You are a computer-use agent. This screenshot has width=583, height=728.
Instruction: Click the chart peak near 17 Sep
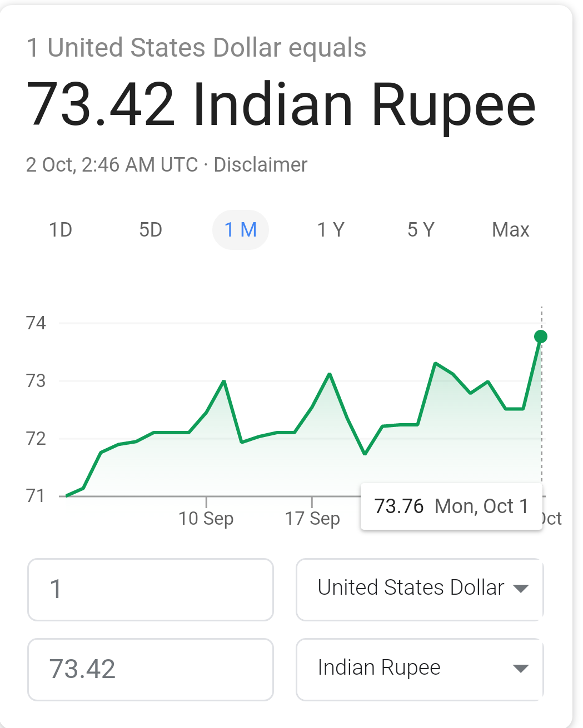(x=330, y=374)
